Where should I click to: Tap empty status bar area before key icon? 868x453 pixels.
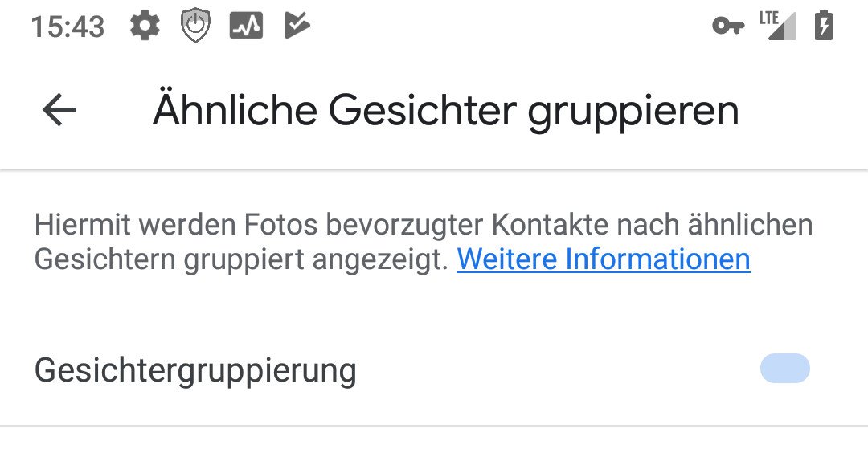point(510,26)
